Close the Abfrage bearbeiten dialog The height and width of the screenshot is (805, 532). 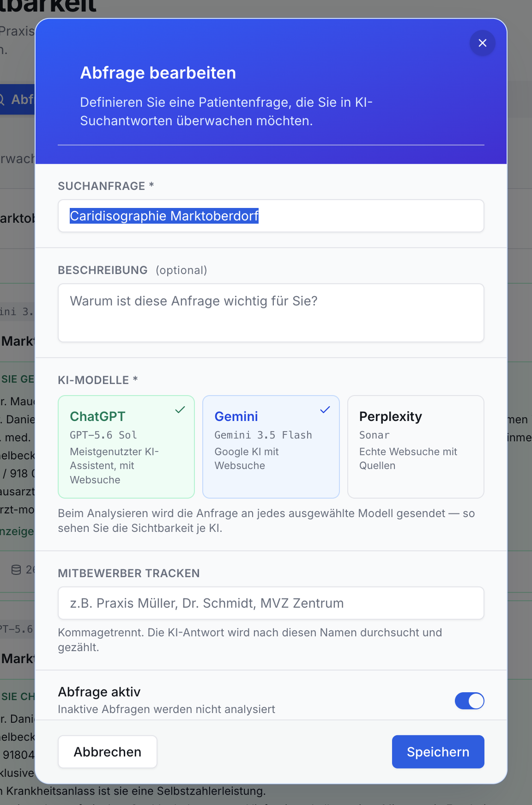pos(482,43)
